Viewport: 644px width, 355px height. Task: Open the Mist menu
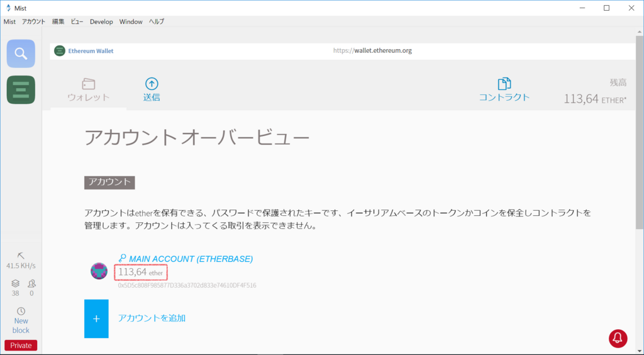[9, 22]
